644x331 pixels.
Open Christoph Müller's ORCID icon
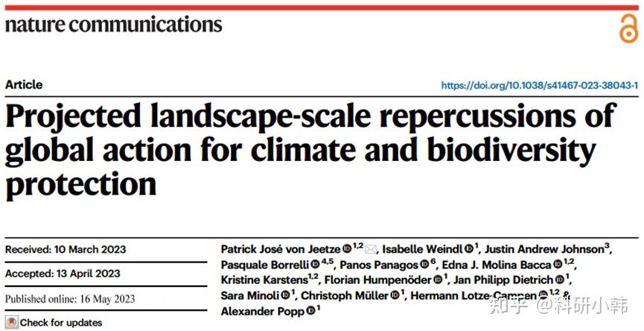pyautogui.click(x=395, y=295)
